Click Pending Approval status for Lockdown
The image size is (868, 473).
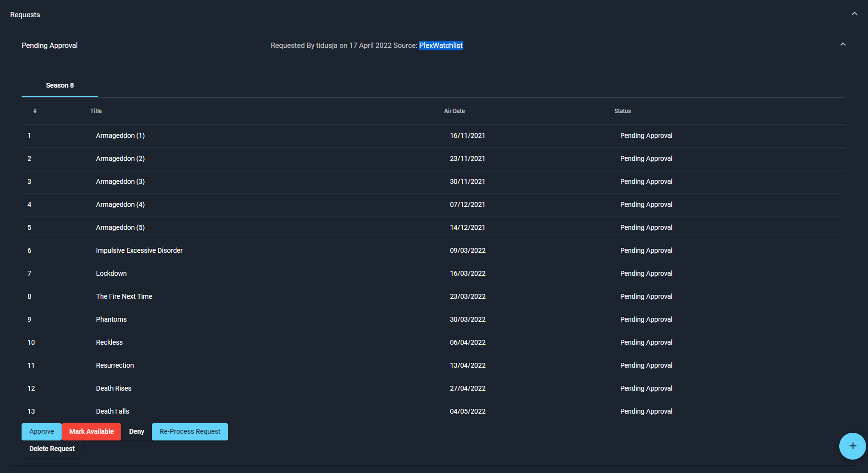pos(646,273)
